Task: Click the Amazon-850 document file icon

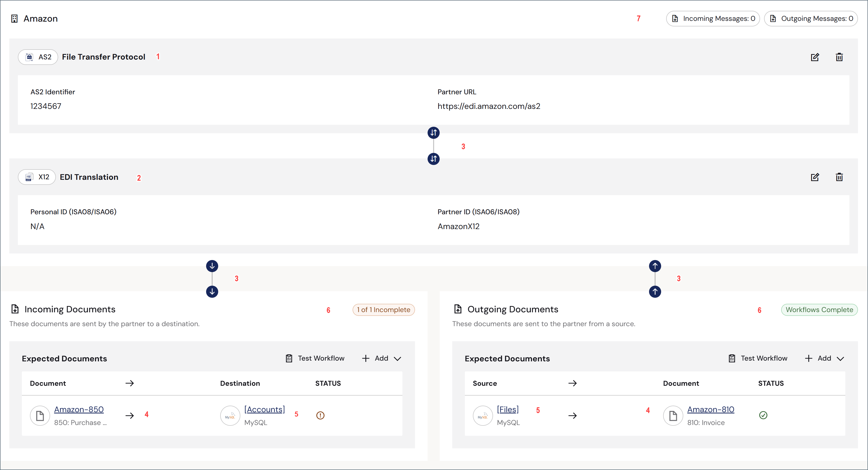Action: (40, 416)
